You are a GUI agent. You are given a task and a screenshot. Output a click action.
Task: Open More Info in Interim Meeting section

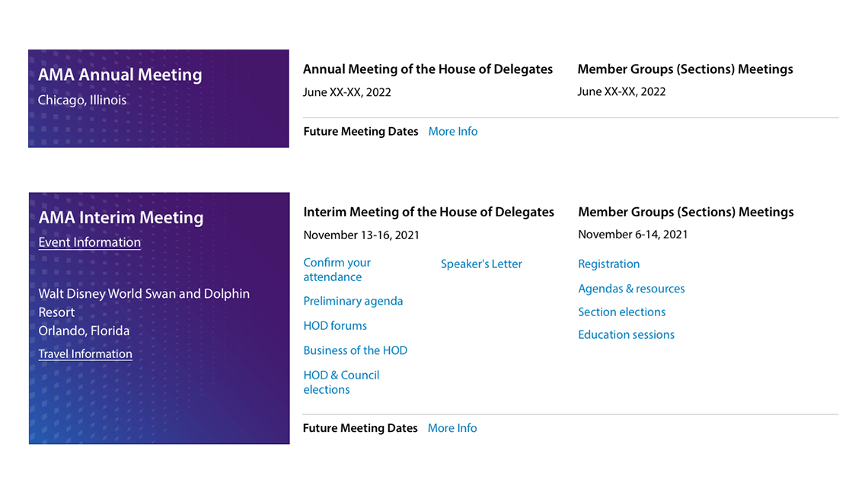point(452,428)
